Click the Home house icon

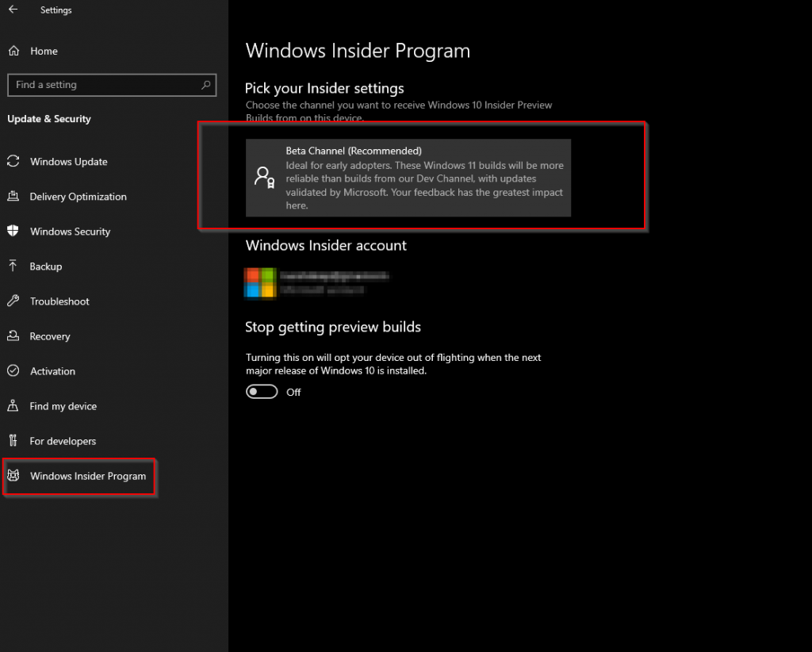click(13, 51)
